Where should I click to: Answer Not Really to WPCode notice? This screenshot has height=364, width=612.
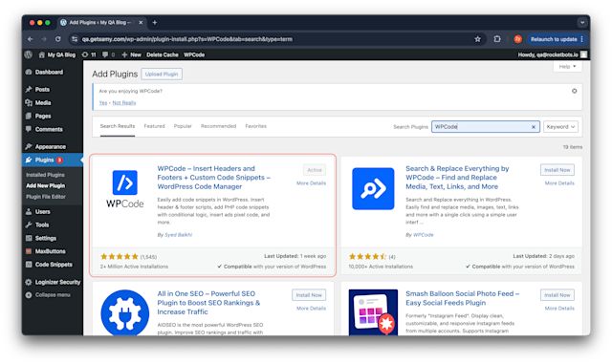(x=124, y=103)
